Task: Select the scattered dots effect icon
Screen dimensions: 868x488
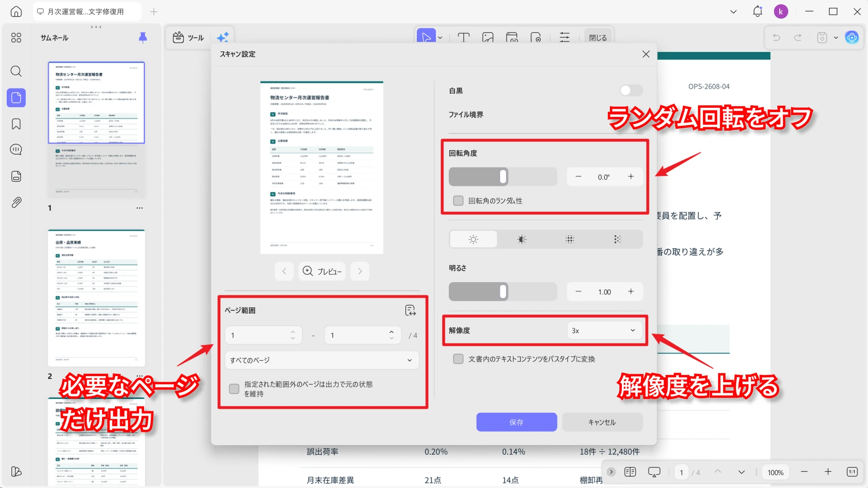Action: 618,239
